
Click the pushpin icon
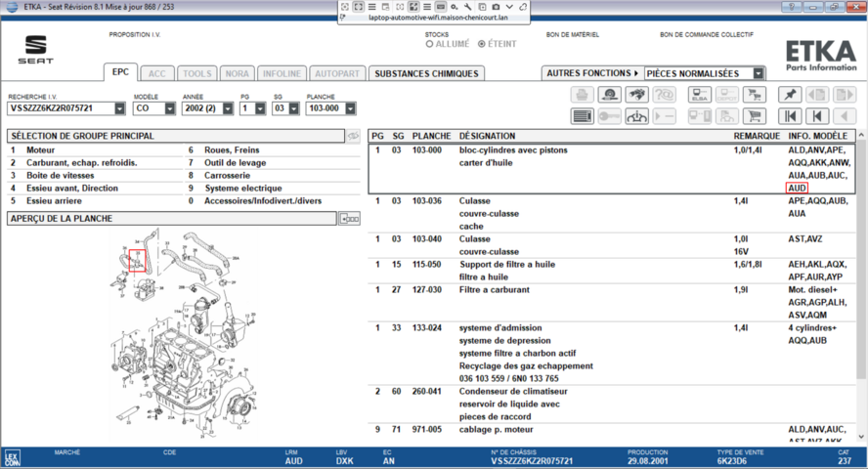(x=790, y=95)
